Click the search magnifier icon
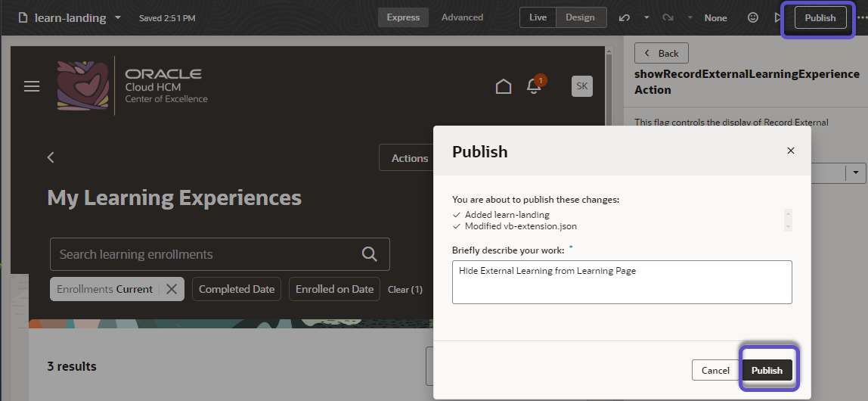This screenshot has height=401, width=868. [x=370, y=254]
